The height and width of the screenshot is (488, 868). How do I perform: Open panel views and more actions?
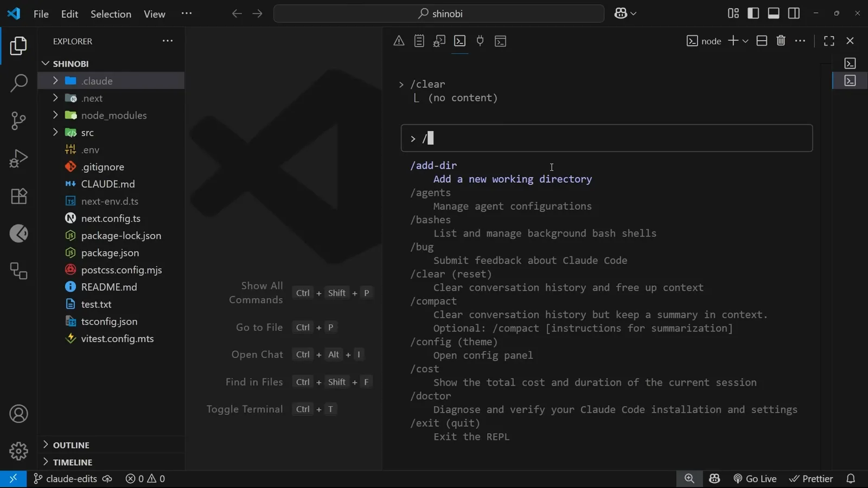point(800,41)
